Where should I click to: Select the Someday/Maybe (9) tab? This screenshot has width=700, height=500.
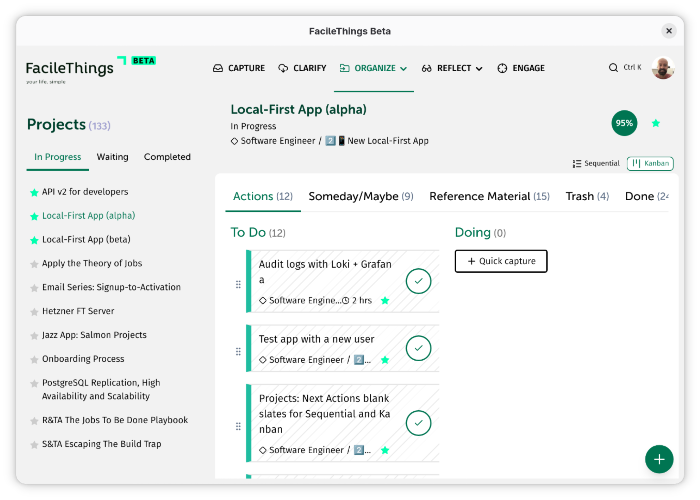(x=361, y=196)
